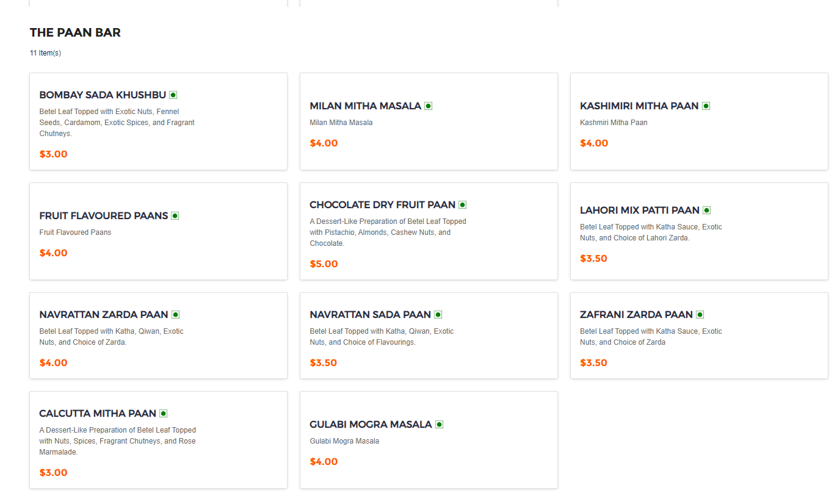The height and width of the screenshot is (504, 840).
Task: Click vegetarian icon next to Calcutta Mitha Paan
Action: point(164,414)
